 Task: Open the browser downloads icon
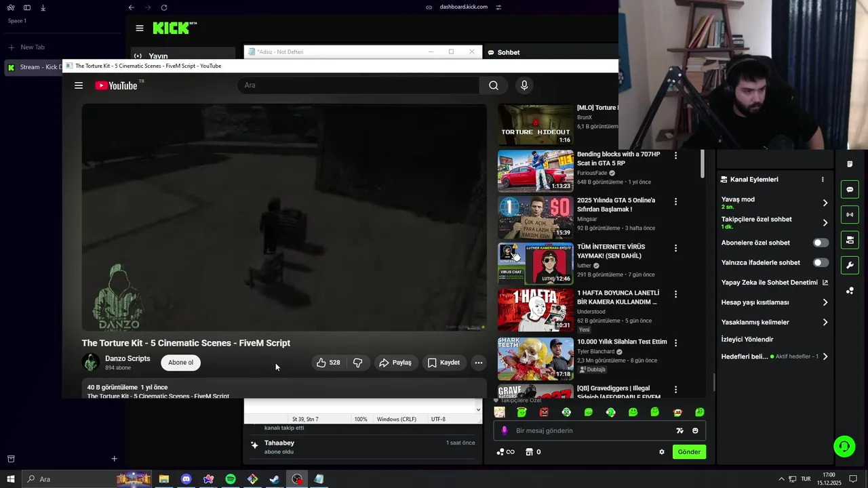click(x=43, y=7)
